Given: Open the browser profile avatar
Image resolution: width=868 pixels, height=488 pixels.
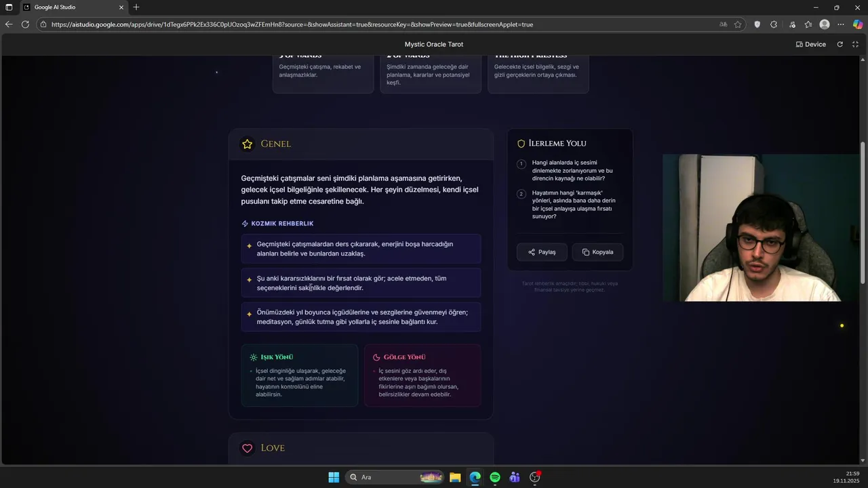Looking at the screenshot, I should 825,24.
